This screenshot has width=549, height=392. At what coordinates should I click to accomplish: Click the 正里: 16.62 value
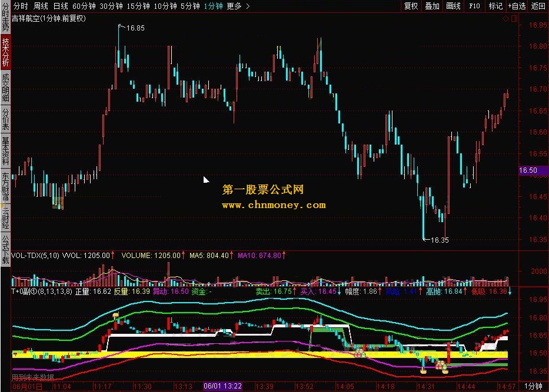click(x=94, y=292)
